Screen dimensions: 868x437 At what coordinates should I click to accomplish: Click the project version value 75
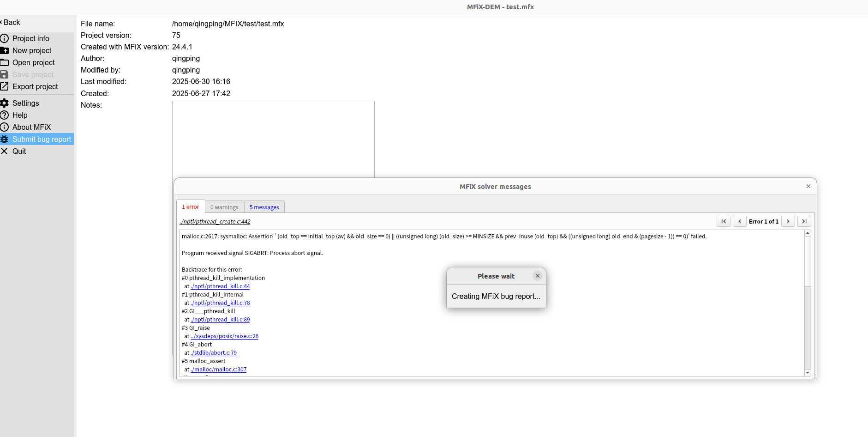(176, 35)
